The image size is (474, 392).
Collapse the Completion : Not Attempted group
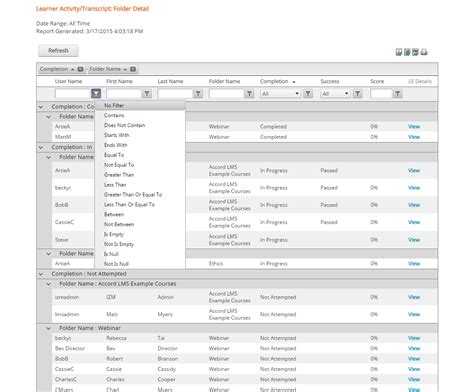pyautogui.click(x=41, y=274)
